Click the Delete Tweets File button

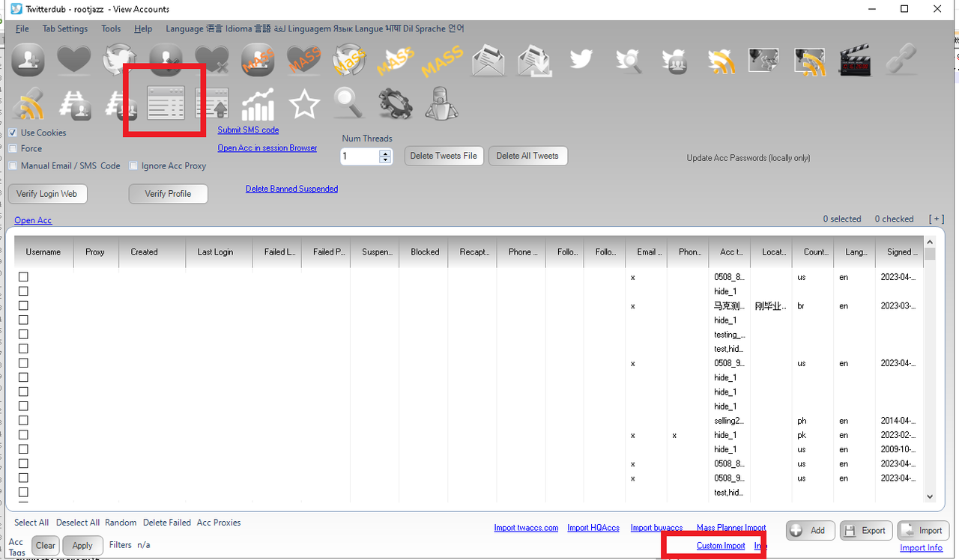pyautogui.click(x=444, y=156)
